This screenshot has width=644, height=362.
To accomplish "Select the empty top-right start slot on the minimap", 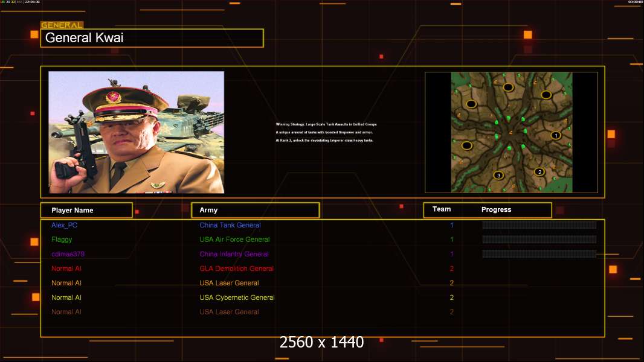I will [546, 95].
